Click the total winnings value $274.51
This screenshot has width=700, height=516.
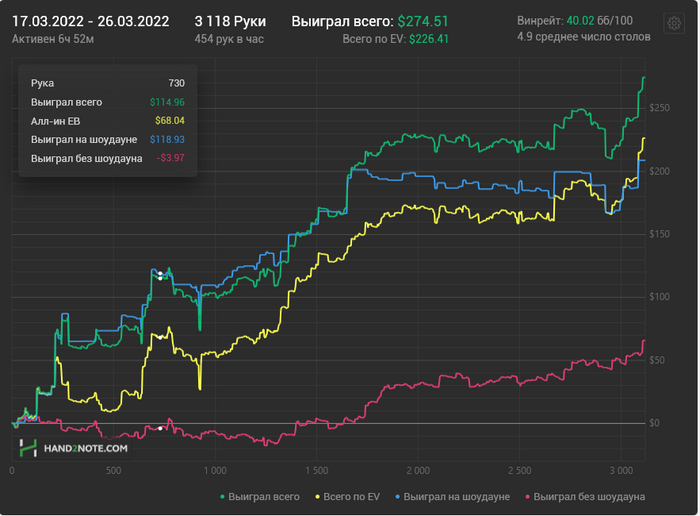click(423, 21)
